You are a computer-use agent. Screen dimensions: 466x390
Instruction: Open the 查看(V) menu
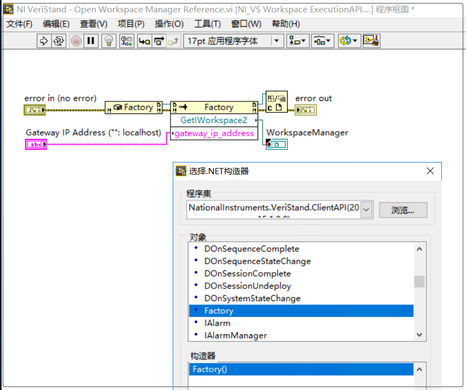click(94, 24)
